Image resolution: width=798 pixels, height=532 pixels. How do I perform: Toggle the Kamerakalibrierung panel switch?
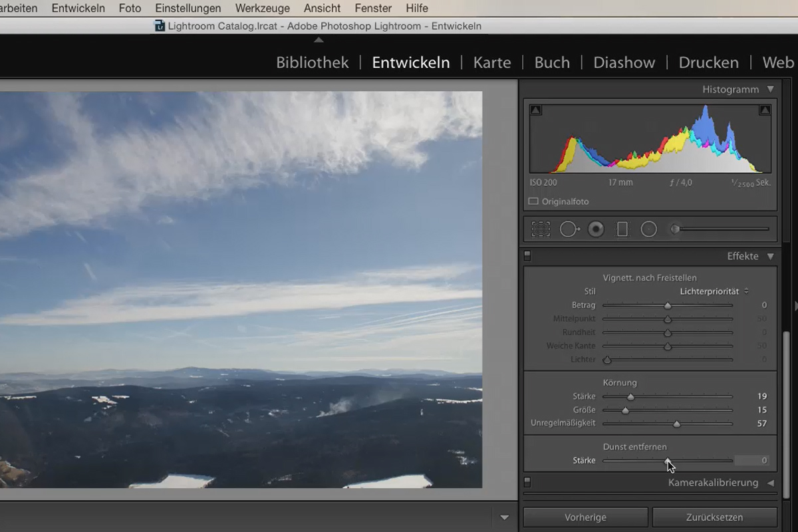pos(527,482)
